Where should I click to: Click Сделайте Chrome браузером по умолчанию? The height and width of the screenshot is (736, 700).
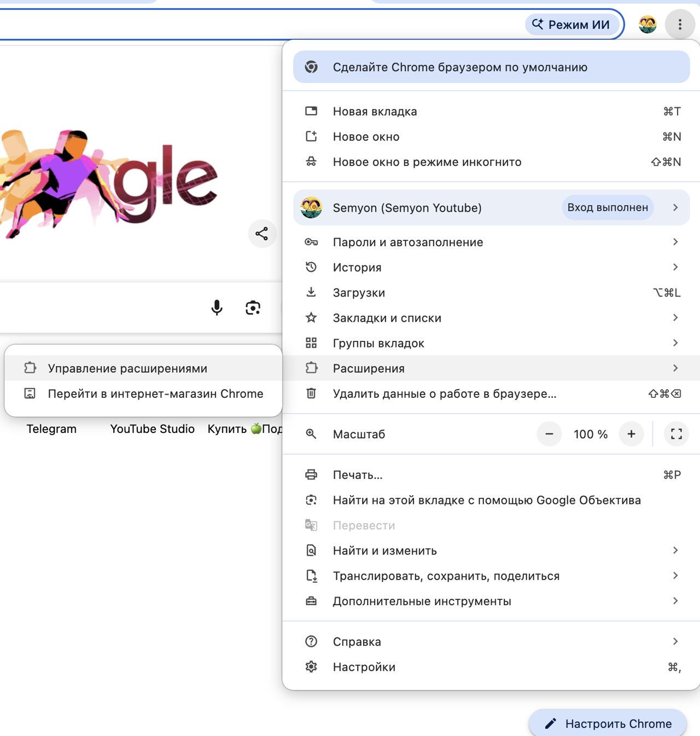click(x=491, y=67)
